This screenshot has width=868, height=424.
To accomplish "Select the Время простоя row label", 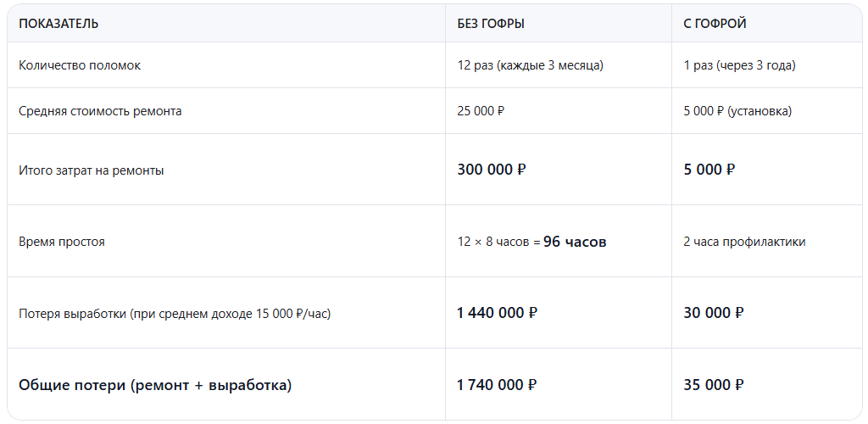I will click(x=62, y=242).
